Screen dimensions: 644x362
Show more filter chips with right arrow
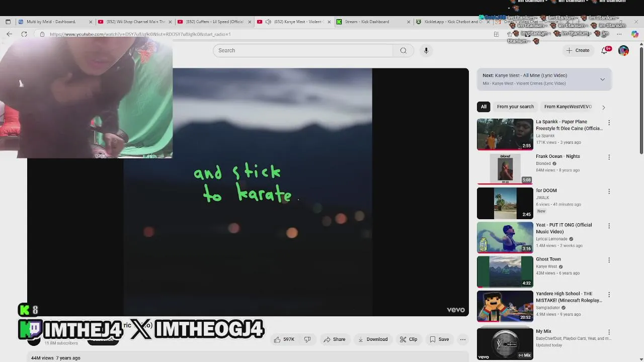click(603, 107)
